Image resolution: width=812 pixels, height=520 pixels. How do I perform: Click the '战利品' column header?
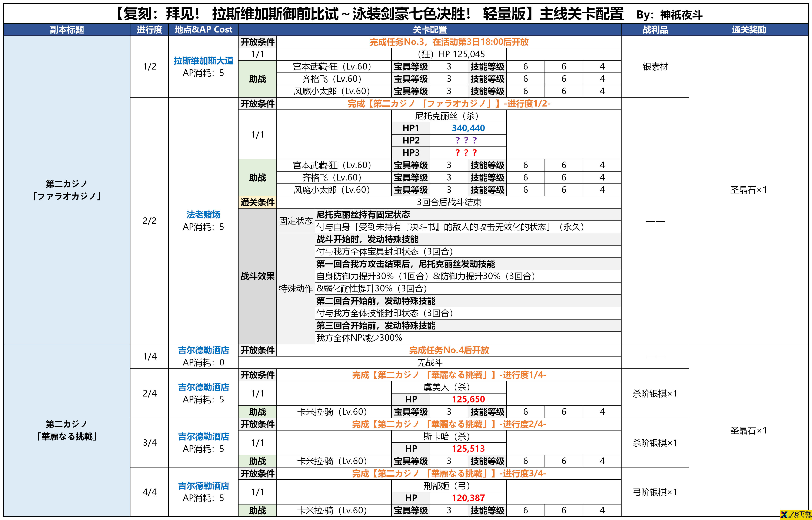tap(655, 30)
